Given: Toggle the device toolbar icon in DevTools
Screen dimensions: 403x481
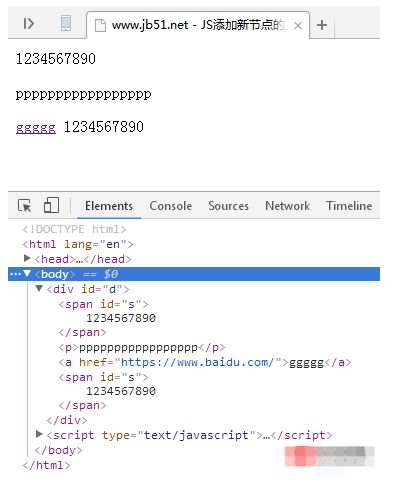Looking at the screenshot, I should pos(51,205).
